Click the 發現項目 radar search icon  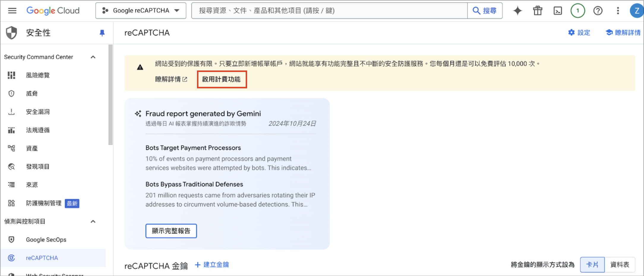click(x=11, y=167)
